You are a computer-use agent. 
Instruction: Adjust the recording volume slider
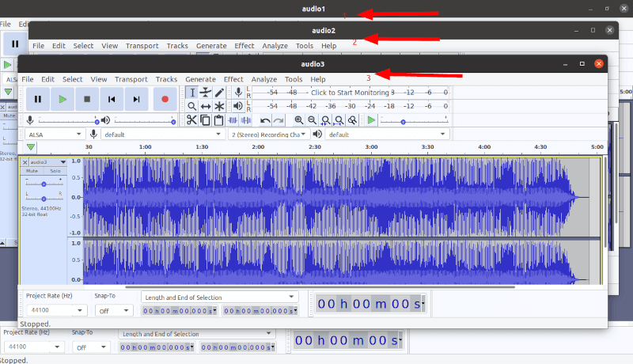[68, 120]
